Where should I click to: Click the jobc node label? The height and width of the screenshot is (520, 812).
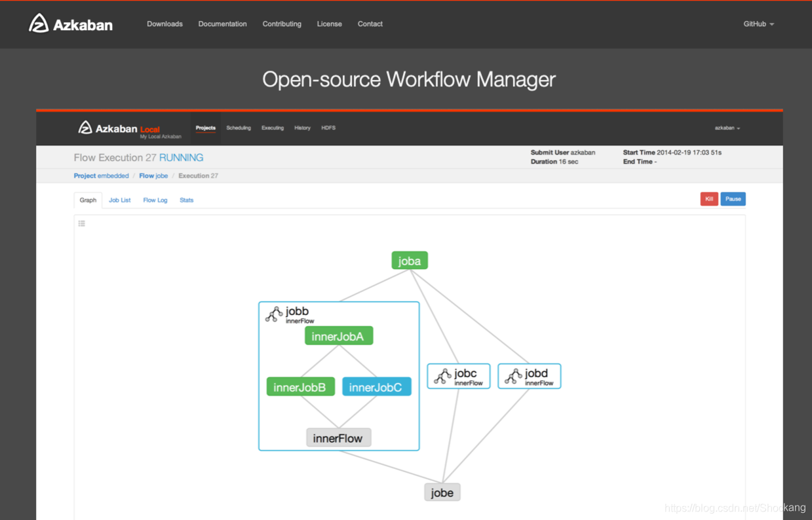tap(465, 373)
